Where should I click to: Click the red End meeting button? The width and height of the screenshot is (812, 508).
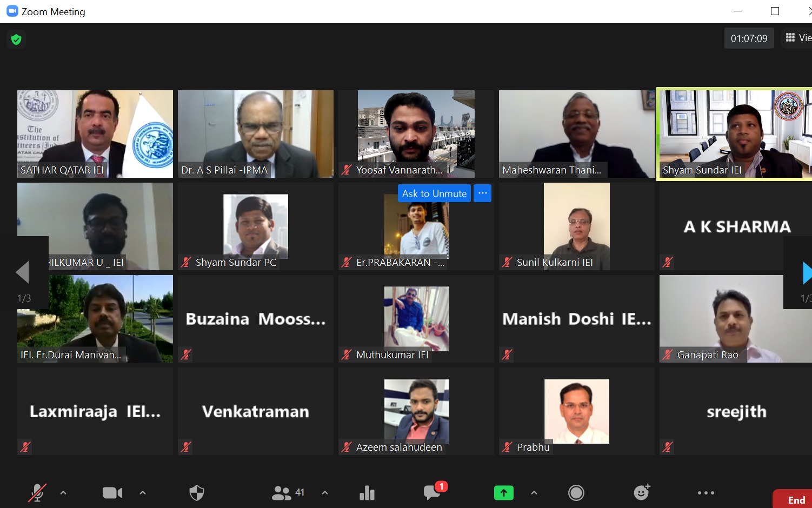click(x=793, y=499)
